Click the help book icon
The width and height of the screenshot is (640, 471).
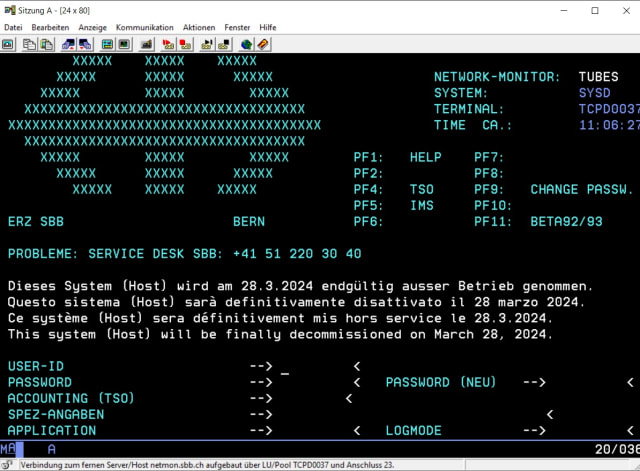[x=263, y=44]
